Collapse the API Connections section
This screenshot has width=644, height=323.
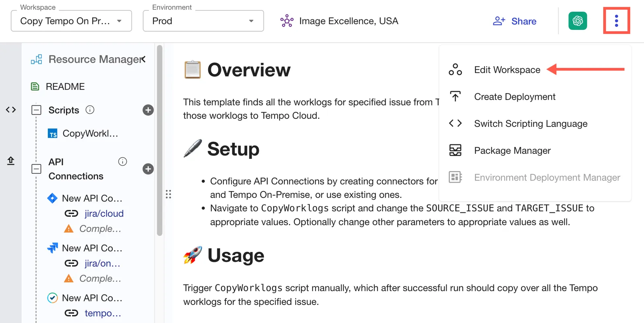coord(36,169)
